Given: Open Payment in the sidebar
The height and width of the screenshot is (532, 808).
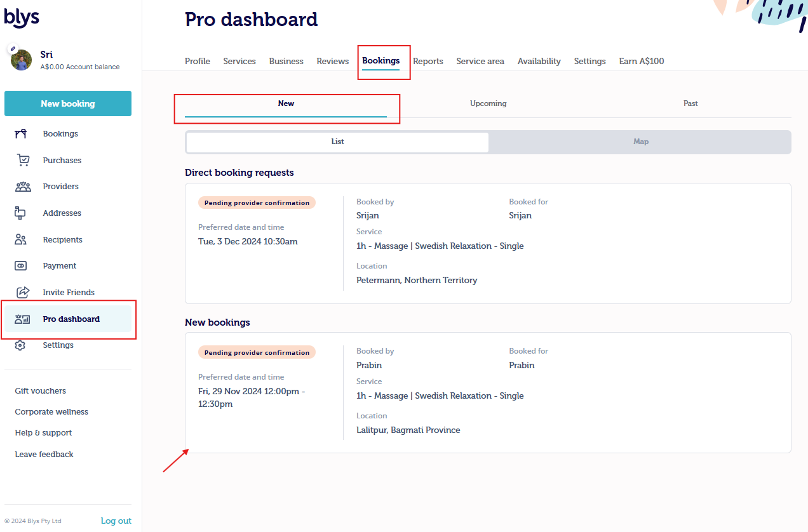Looking at the screenshot, I should click(x=60, y=266).
